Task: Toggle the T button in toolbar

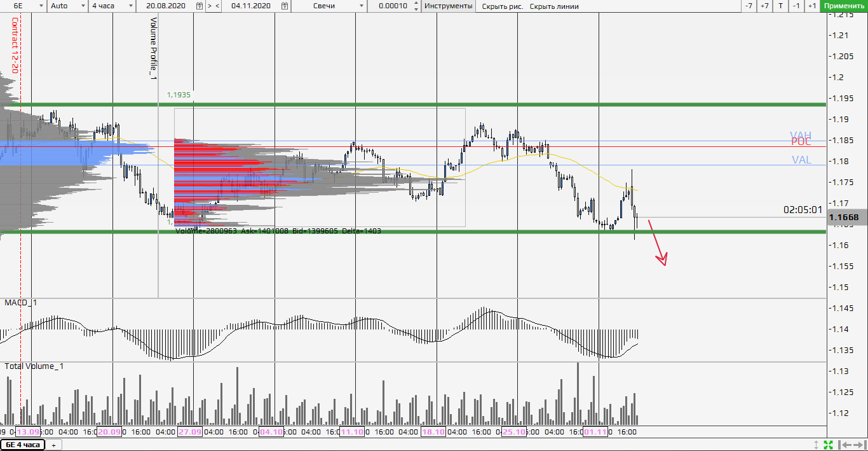Action: pyautogui.click(x=781, y=6)
